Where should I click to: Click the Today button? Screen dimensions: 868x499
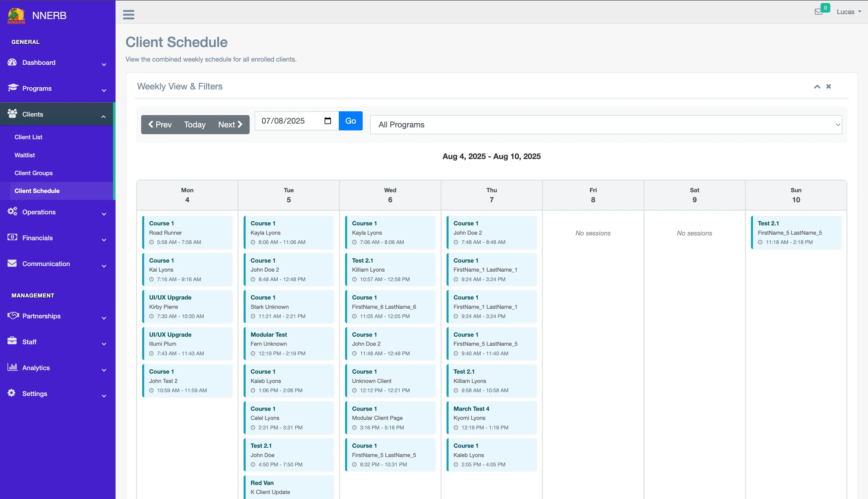coord(195,124)
